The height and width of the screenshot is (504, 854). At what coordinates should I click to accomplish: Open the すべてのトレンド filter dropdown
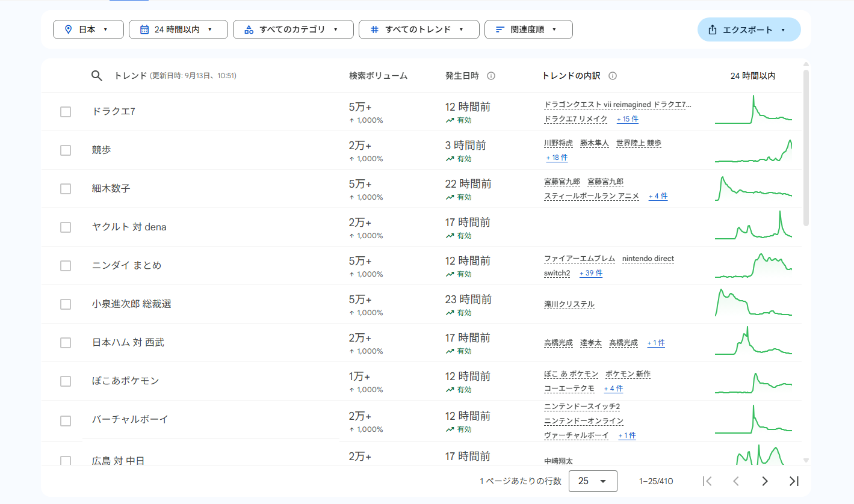(x=419, y=29)
